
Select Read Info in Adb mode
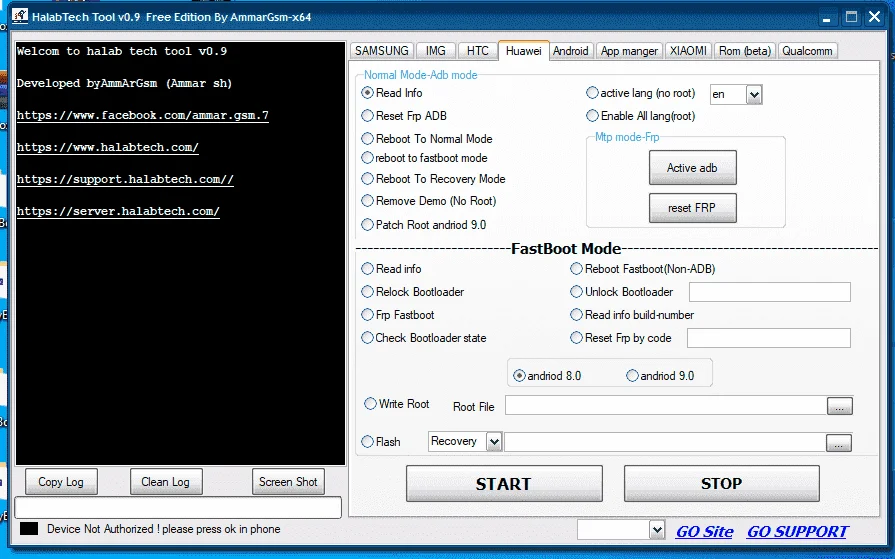coord(392,93)
